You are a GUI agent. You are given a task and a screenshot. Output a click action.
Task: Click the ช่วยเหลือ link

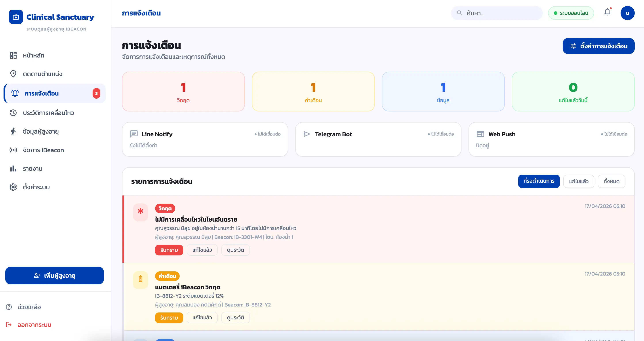[x=29, y=307]
